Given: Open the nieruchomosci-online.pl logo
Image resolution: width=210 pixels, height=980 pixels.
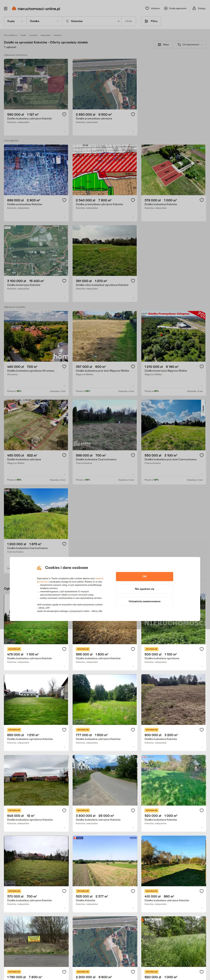Looking at the screenshot, I should pyautogui.click(x=36, y=8).
